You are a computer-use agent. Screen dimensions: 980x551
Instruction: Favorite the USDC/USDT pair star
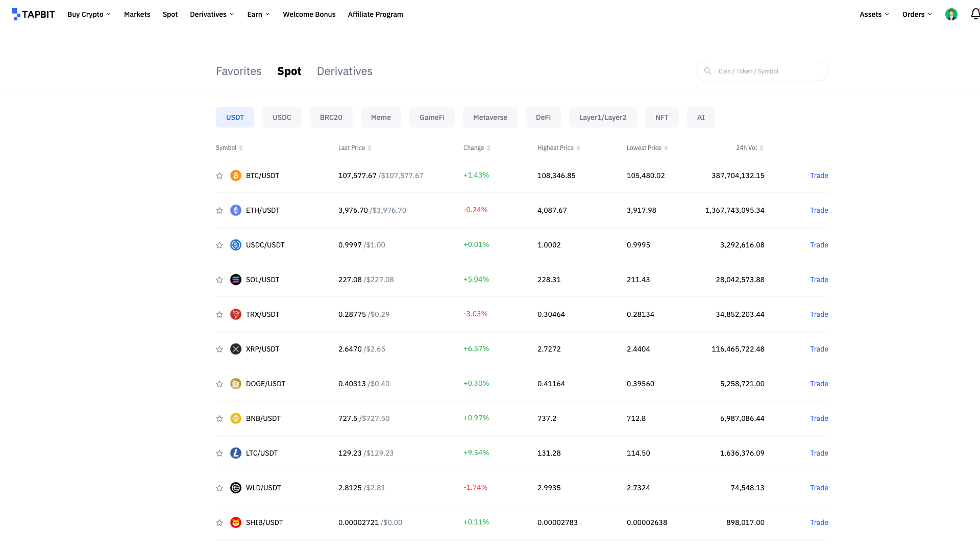click(x=219, y=245)
